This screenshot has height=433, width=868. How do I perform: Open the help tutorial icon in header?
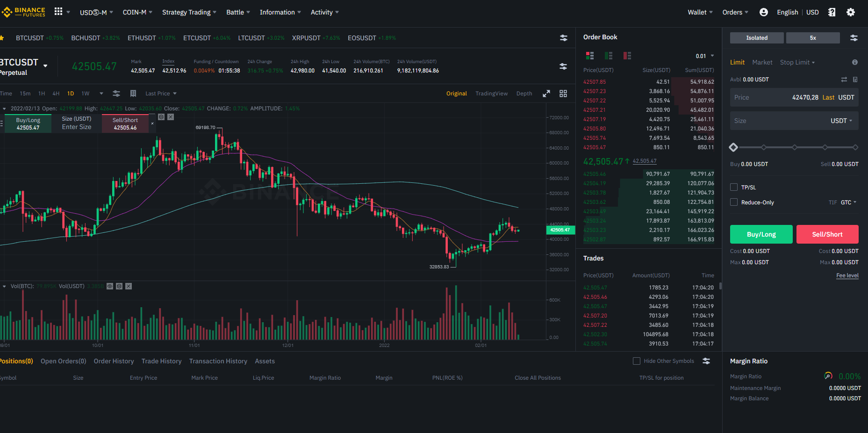[x=832, y=12]
